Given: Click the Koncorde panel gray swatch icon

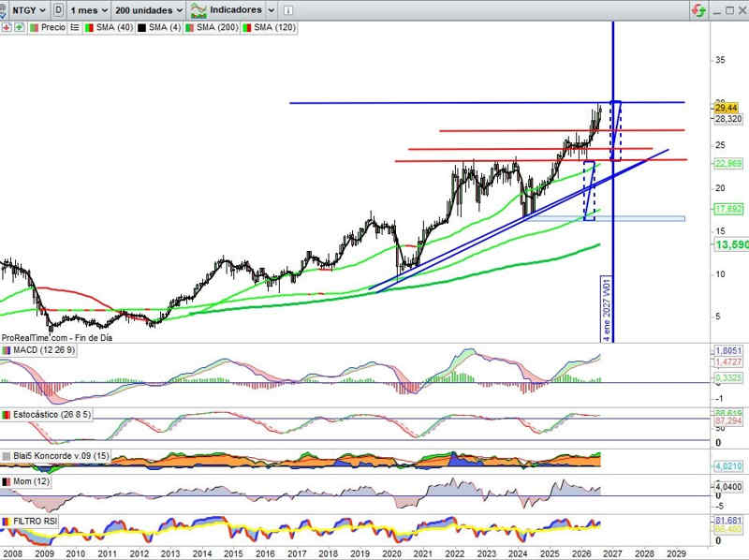Looking at the screenshot, I should (x=6, y=456).
